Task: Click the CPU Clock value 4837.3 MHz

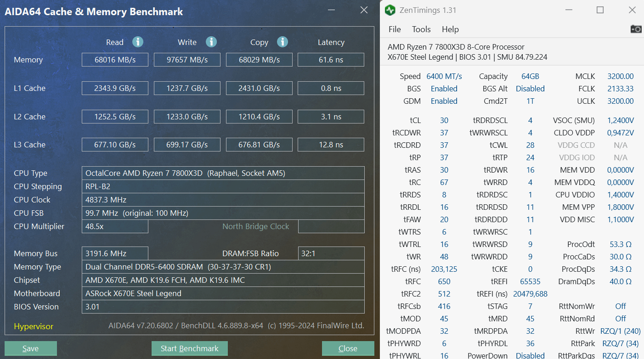Action: point(223,200)
